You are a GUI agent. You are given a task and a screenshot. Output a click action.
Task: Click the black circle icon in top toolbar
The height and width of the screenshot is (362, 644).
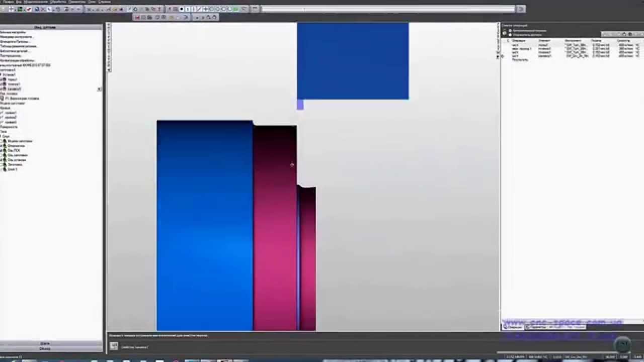click(x=182, y=9)
